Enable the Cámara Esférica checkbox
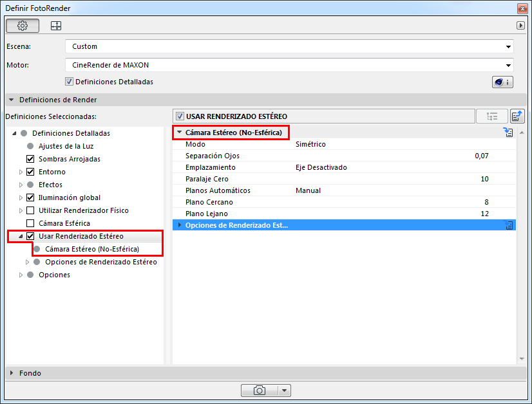The width and height of the screenshot is (532, 404). point(30,223)
